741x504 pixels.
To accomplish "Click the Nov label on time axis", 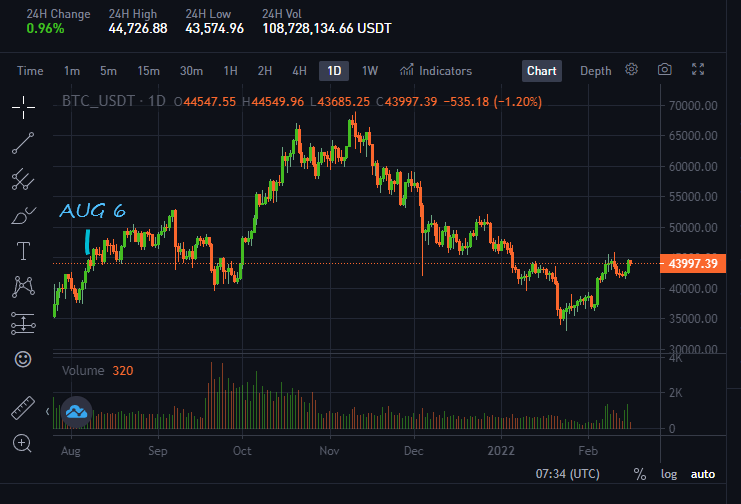I will (329, 451).
